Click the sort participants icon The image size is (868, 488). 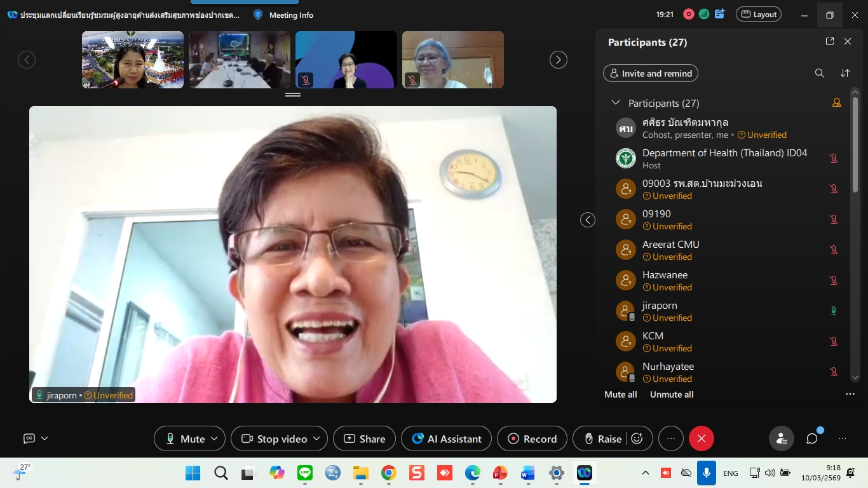(845, 73)
